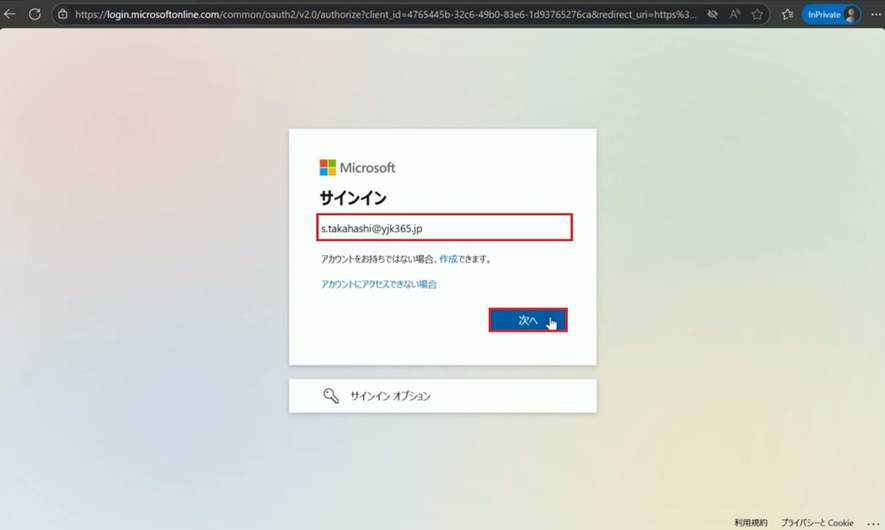Image resolution: width=885 pixels, height=530 pixels.
Task: Open the 利用規約 (terms of use) link
Action: pos(750,522)
